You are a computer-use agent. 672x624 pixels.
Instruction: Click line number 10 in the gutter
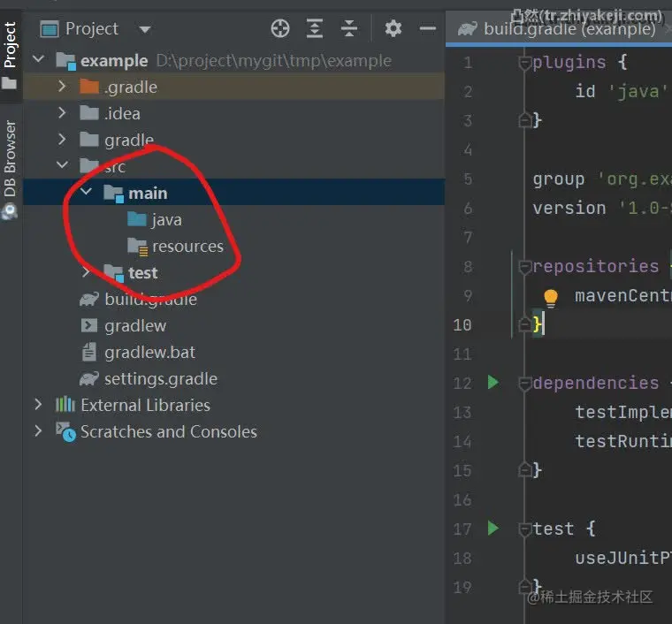pyautogui.click(x=462, y=325)
